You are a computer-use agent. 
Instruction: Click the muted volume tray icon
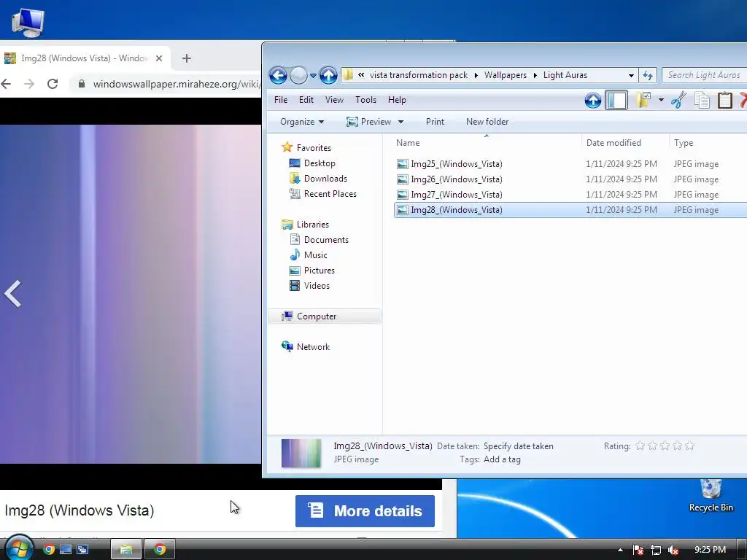673,550
